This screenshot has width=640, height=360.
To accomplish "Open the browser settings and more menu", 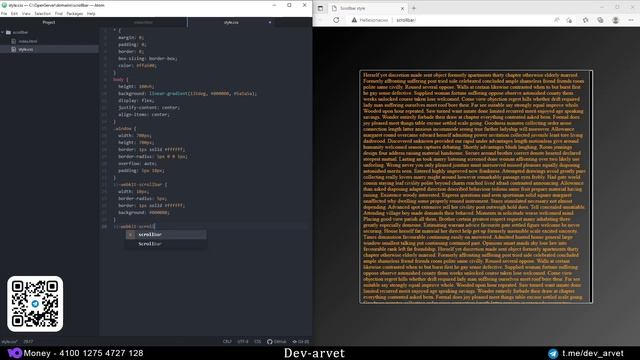I will tap(631, 20).
